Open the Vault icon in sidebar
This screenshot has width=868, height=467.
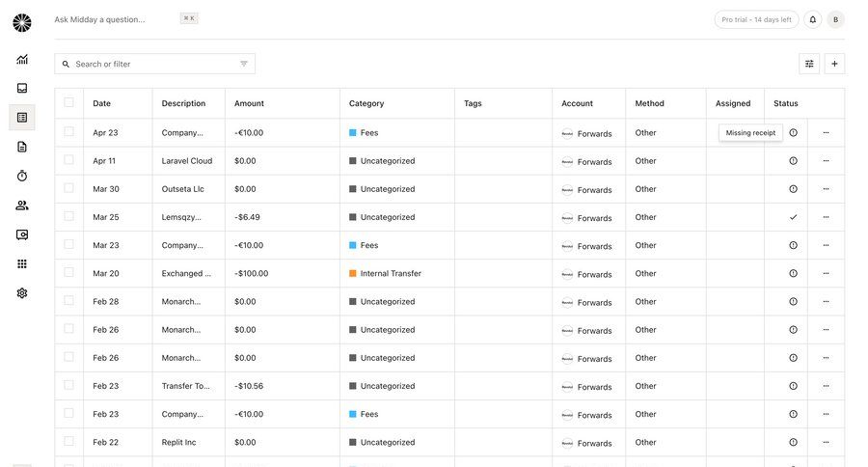[22, 234]
